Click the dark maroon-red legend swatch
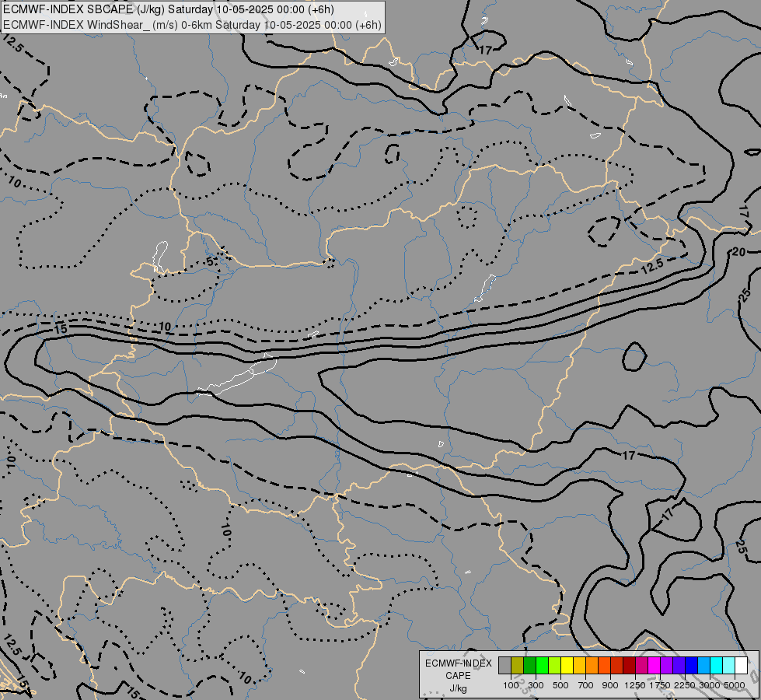Viewport: 761px width, 700px height. click(x=629, y=665)
